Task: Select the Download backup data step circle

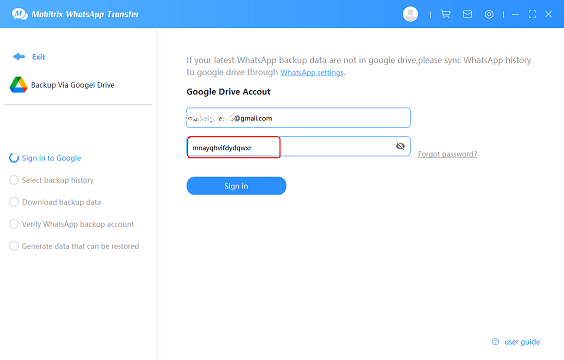Action: tap(14, 202)
